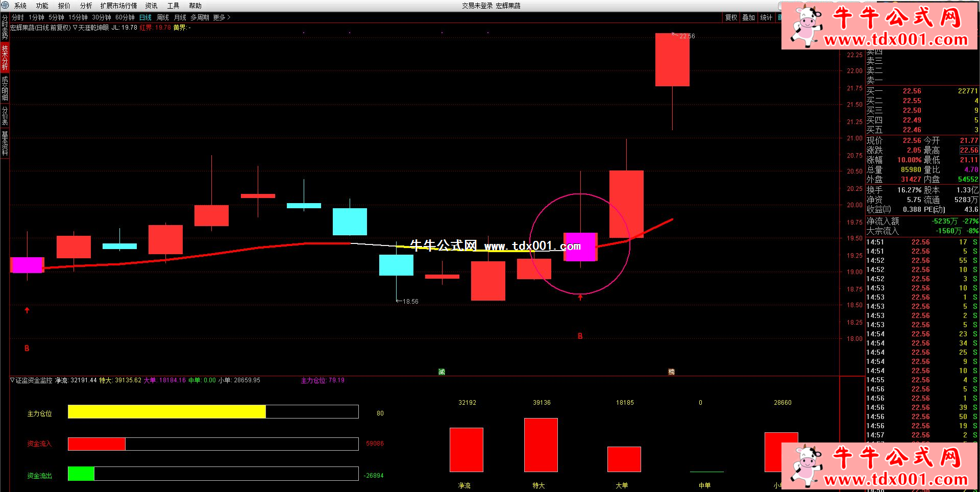Click the 买一 price 22.56 row

click(x=922, y=91)
